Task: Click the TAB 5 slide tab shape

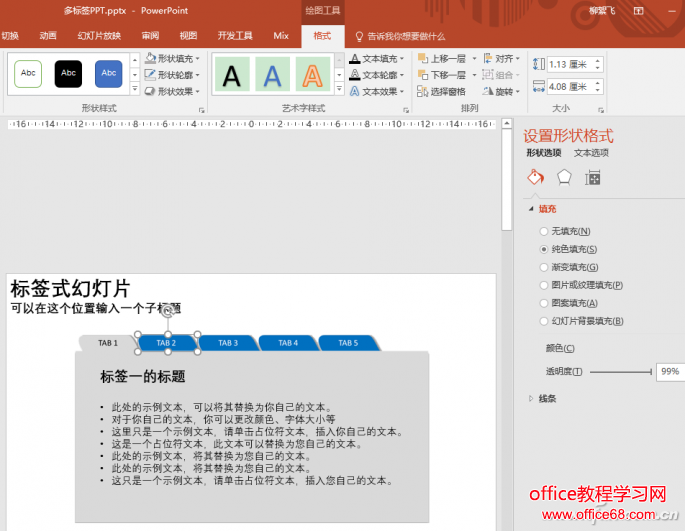Action: click(348, 343)
